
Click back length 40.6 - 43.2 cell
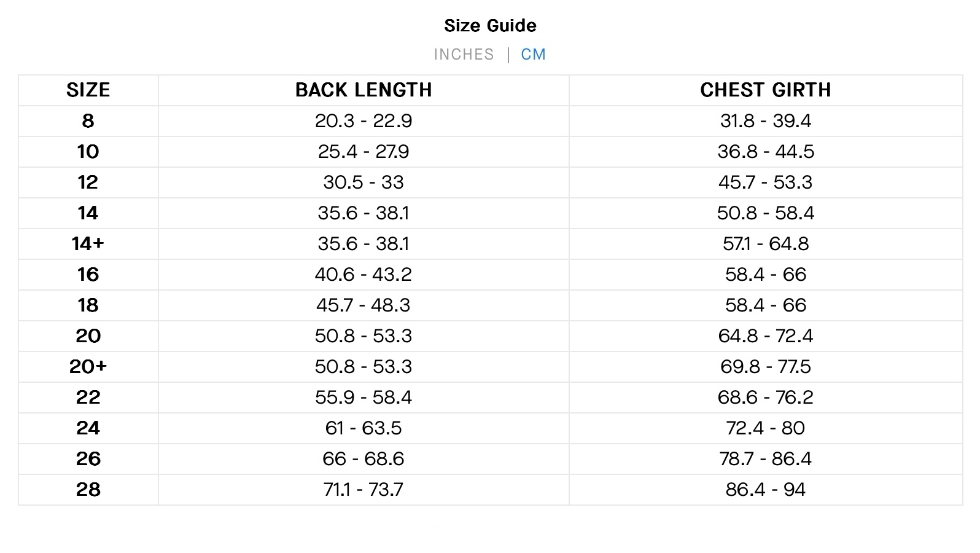pyautogui.click(x=364, y=275)
